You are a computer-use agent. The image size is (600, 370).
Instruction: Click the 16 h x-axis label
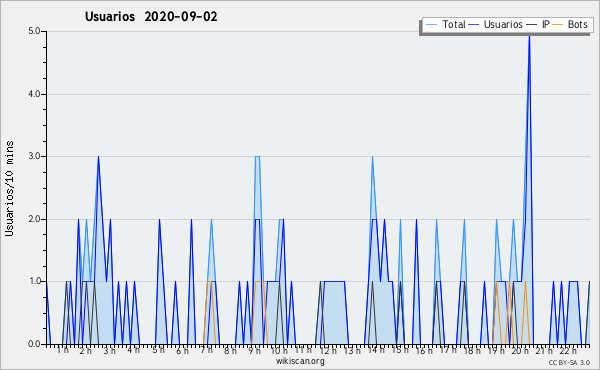click(x=424, y=350)
